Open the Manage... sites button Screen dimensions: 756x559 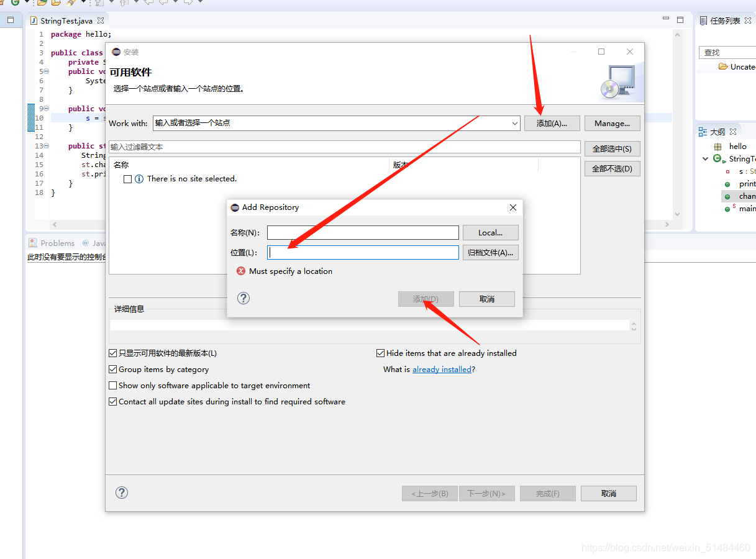click(612, 124)
